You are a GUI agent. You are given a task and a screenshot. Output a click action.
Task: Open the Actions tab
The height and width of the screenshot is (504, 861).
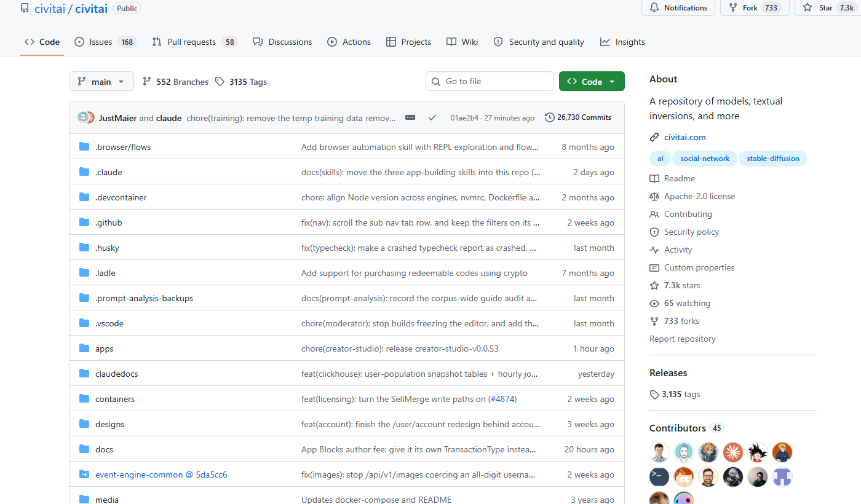349,42
